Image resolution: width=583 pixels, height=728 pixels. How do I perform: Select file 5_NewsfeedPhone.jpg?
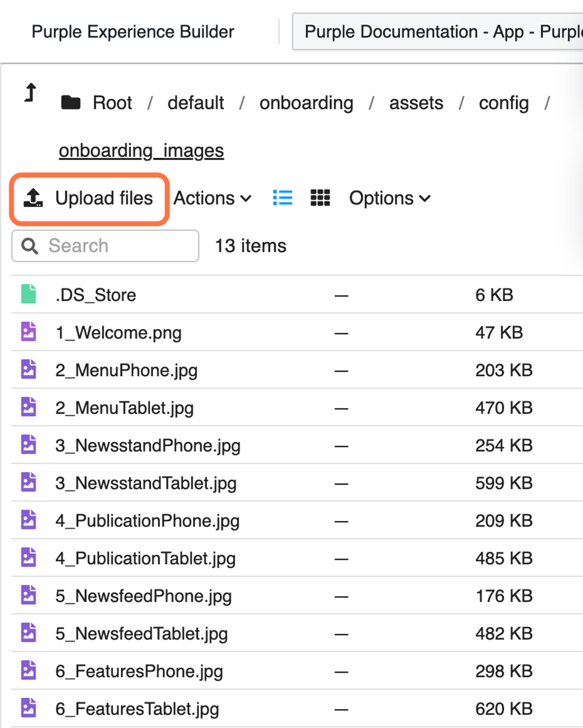tap(143, 596)
